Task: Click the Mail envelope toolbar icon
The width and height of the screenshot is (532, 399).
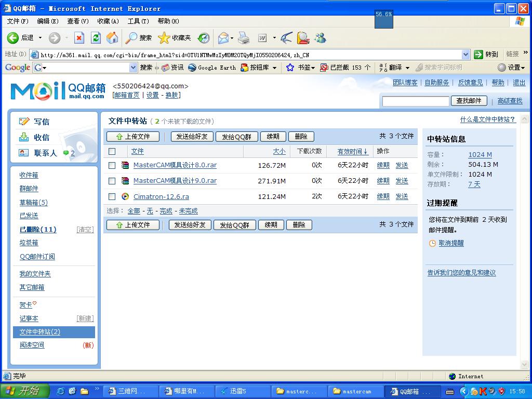Action: point(223,37)
